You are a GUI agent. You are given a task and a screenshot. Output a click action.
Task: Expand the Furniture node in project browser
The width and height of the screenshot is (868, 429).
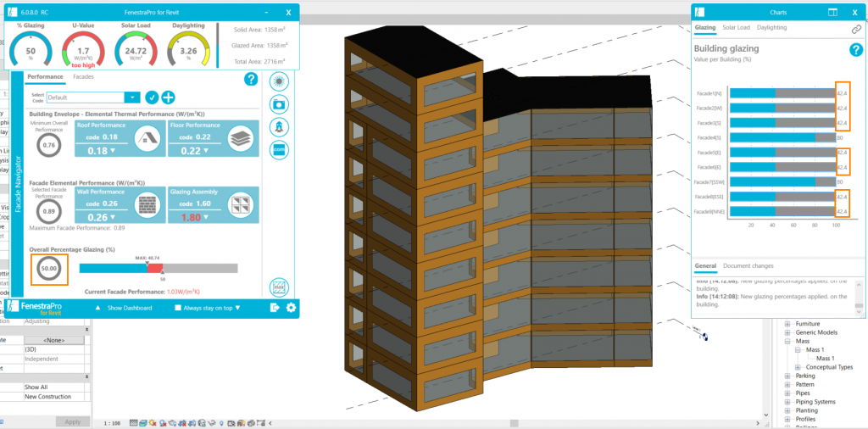pos(787,324)
